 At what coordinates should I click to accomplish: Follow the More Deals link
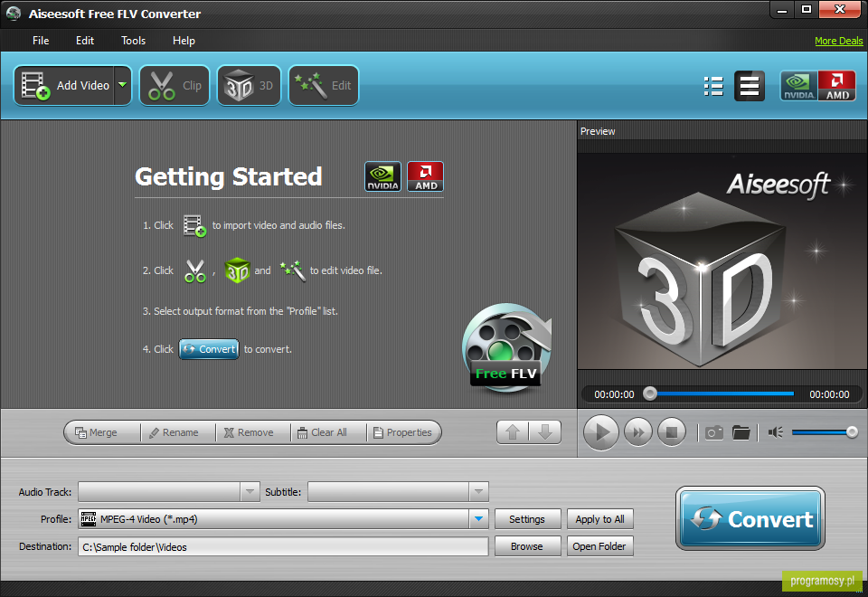point(839,41)
